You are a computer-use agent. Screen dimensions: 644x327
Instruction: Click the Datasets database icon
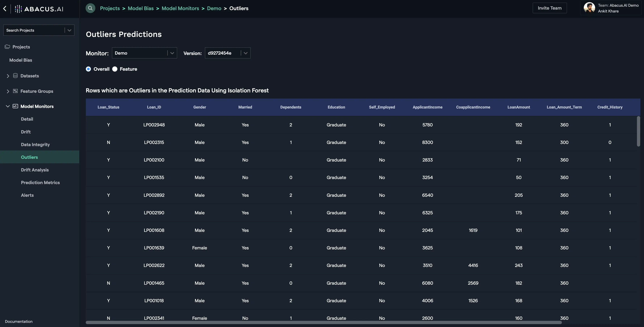coord(15,75)
